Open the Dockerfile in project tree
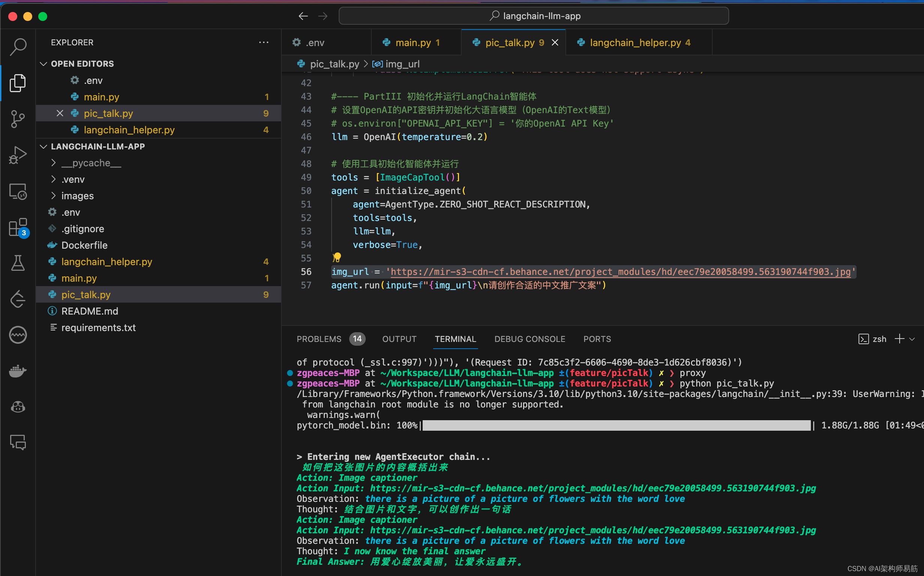The image size is (924, 576). [x=158, y=245]
